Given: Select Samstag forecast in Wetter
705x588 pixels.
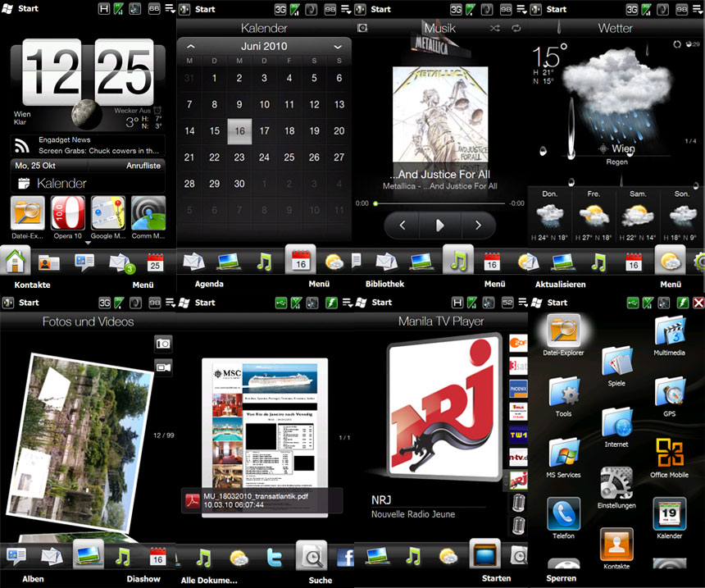Looking at the screenshot, I should [638, 215].
